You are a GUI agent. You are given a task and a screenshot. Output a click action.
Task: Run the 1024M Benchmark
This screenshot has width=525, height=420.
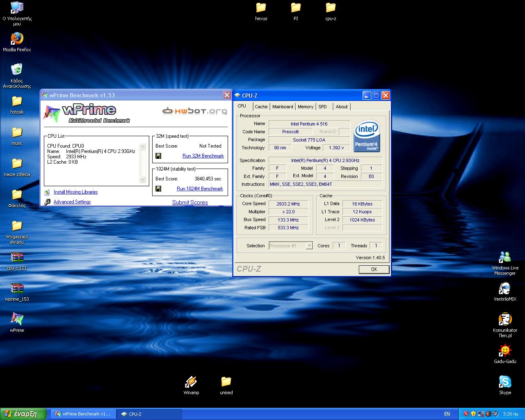point(200,189)
